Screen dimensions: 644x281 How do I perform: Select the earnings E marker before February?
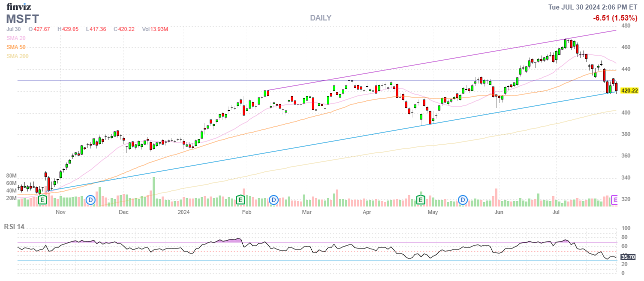pyautogui.click(x=240, y=200)
